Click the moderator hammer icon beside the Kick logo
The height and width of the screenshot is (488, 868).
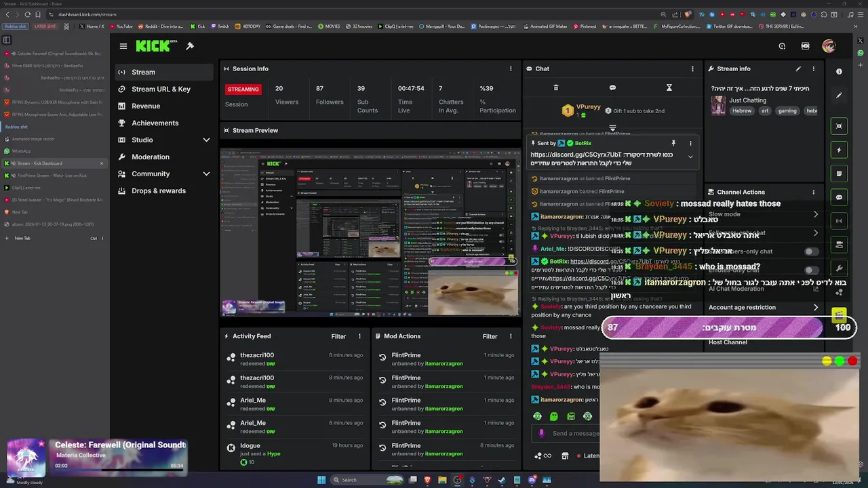[190, 46]
